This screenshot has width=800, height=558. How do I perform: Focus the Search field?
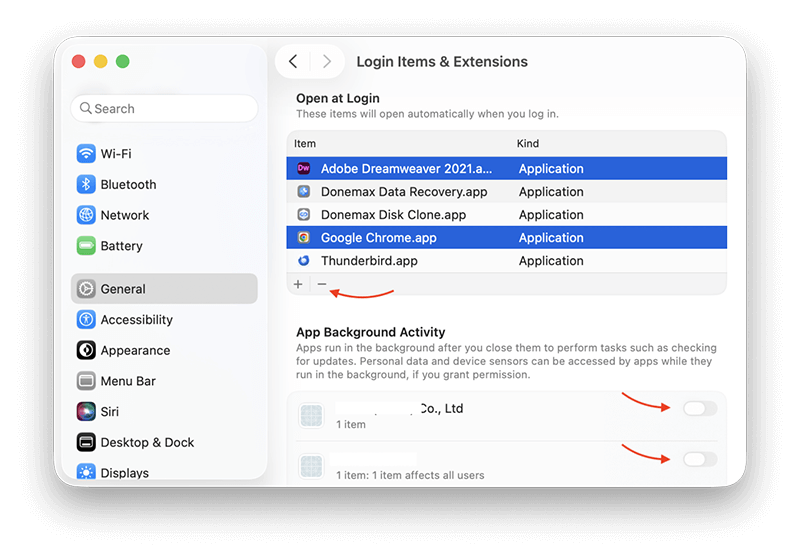coord(164,108)
